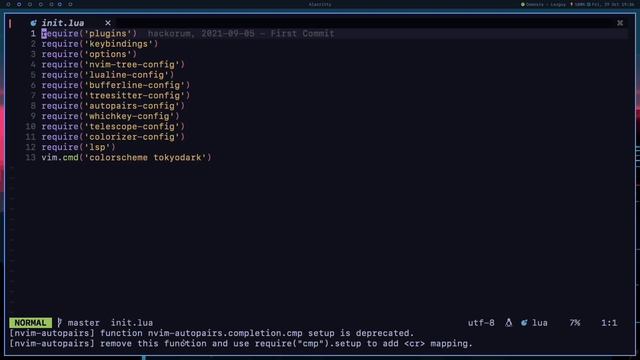Place cursor on require('lualine-config') line

point(108,75)
